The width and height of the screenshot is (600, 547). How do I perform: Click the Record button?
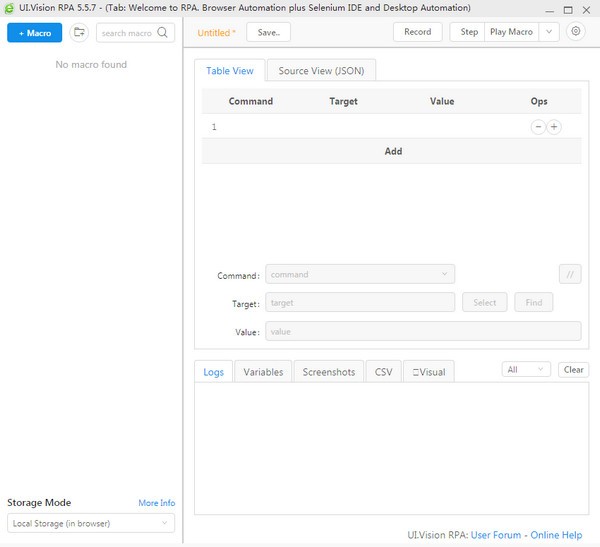pyautogui.click(x=417, y=32)
